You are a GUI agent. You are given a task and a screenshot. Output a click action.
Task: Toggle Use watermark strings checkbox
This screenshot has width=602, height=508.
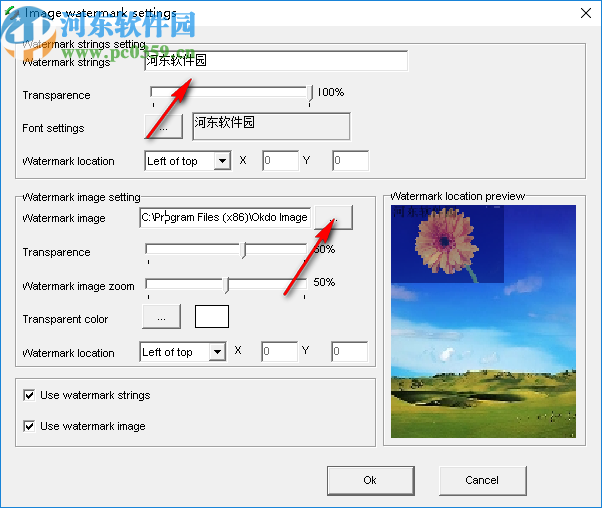(29, 395)
